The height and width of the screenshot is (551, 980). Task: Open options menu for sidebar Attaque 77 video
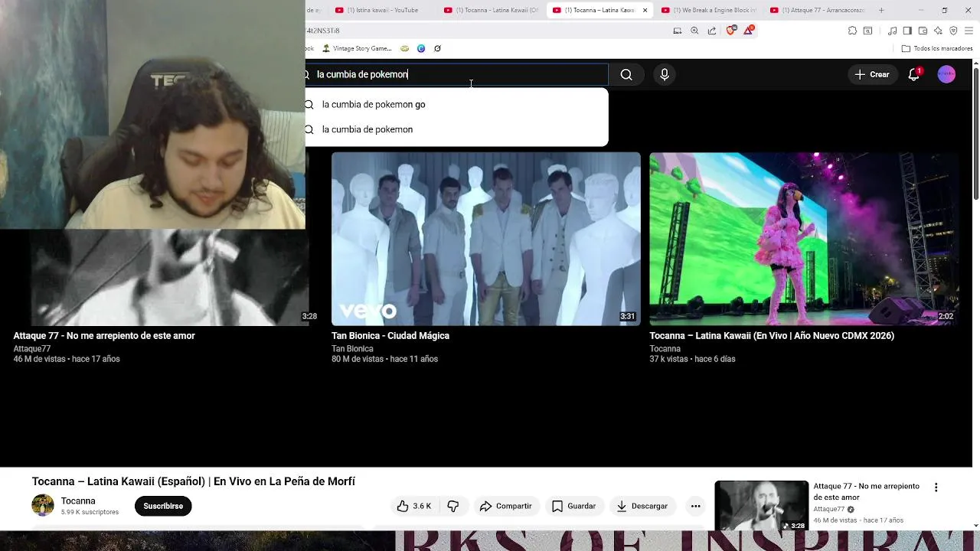click(x=936, y=487)
